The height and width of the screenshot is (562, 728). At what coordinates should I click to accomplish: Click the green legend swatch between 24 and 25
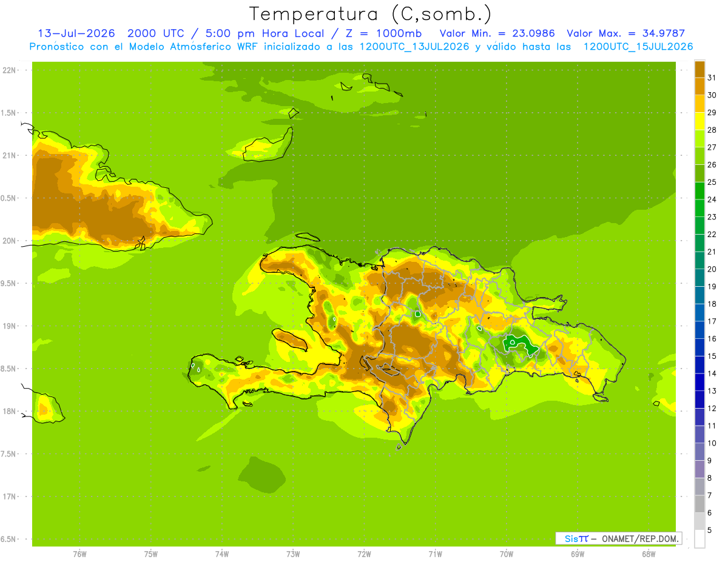pos(699,190)
